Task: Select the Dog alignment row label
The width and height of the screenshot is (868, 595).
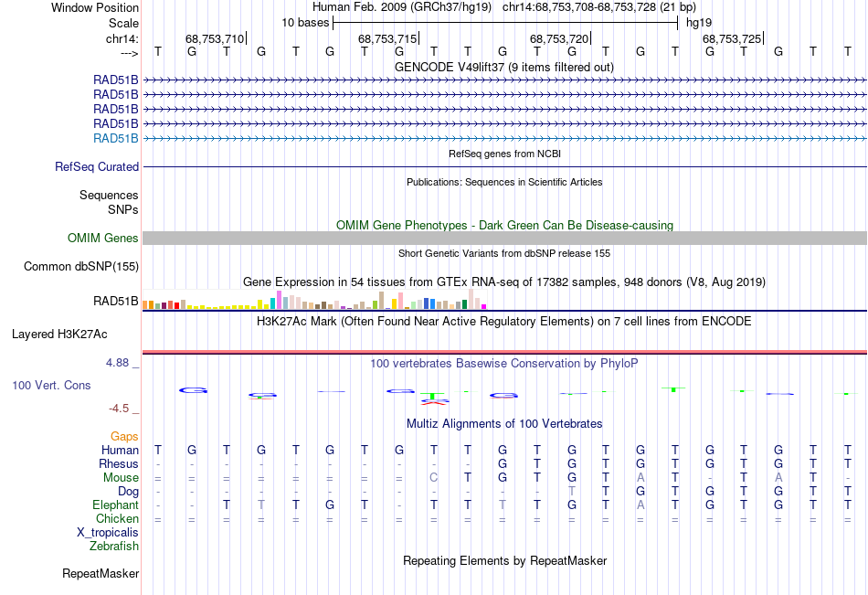Action: coord(128,492)
